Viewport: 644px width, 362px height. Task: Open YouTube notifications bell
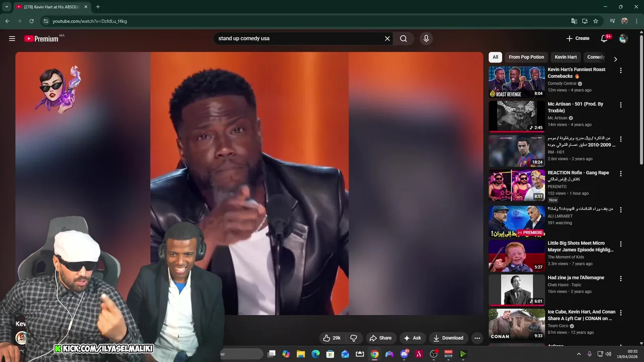coord(605,38)
